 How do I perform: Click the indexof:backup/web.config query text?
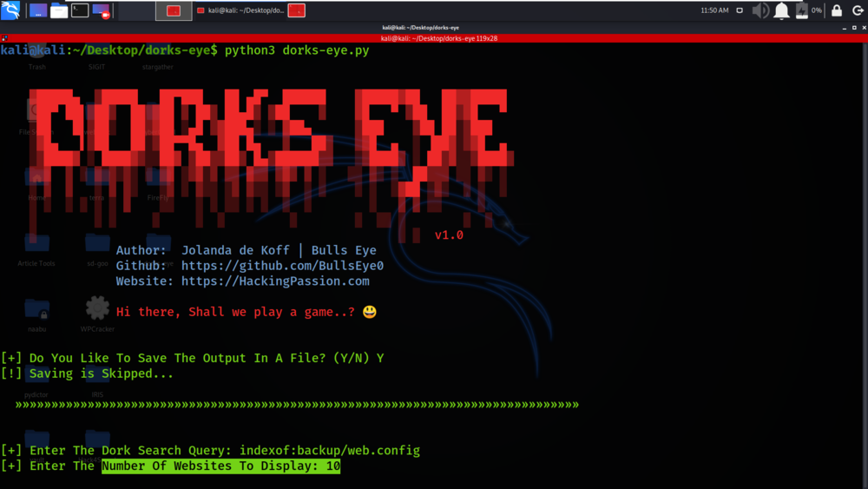(x=330, y=451)
